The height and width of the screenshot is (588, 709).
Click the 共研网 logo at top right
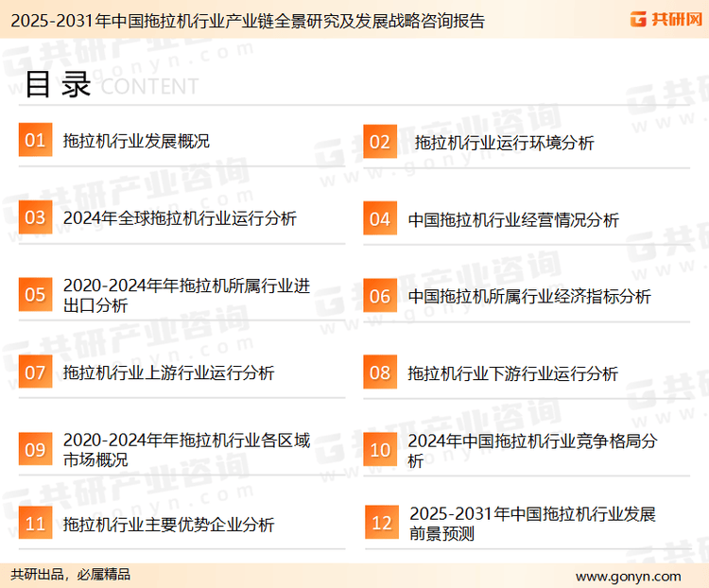666,19
